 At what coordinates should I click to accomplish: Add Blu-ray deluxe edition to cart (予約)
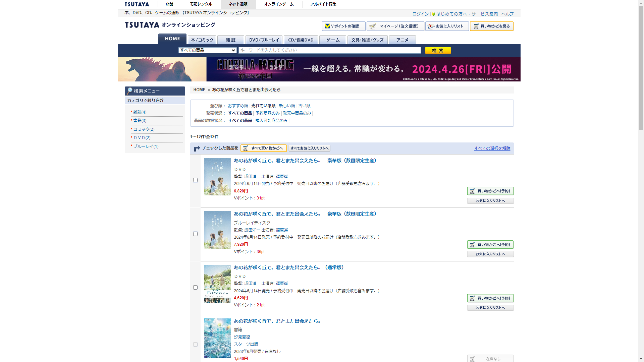coord(490,245)
